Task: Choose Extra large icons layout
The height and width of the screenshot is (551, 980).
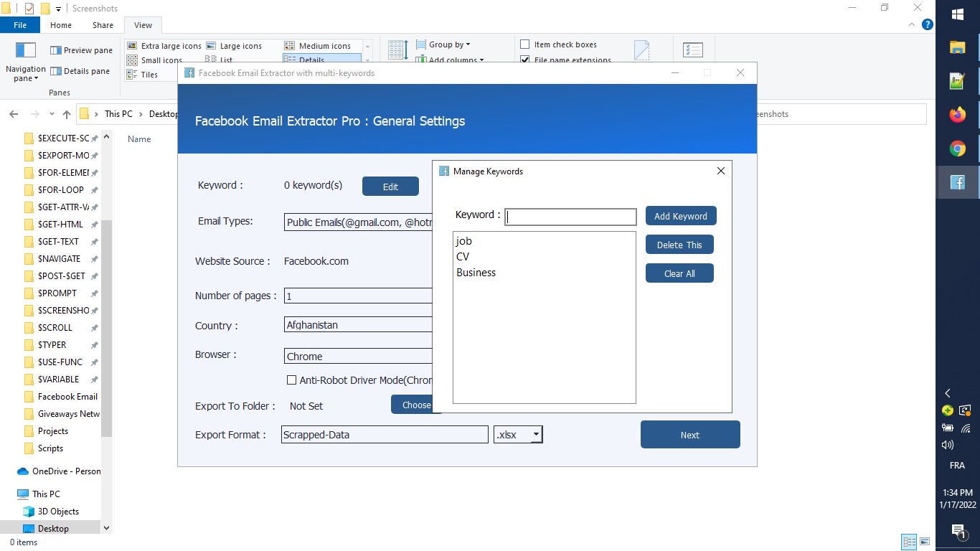Action: 164,46
